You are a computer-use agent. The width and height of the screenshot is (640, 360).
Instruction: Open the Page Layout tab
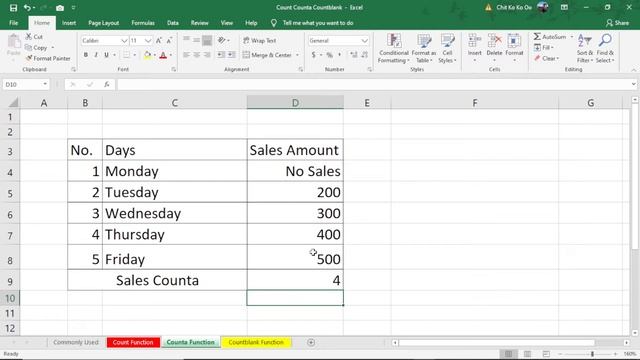coord(104,23)
